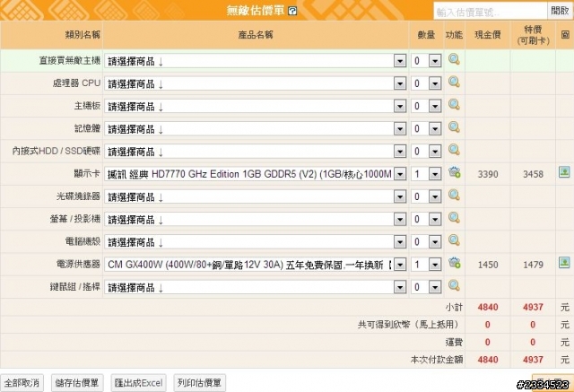Screen dimensions: 574x392
Task: Click the 開啟 button beside quote number field
Action: pos(560,11)
